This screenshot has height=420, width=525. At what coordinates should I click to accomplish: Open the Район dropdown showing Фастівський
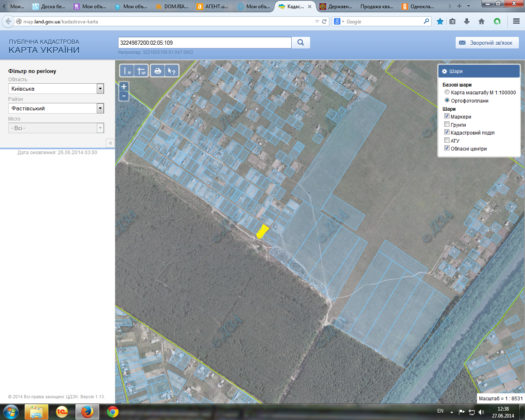pyautogui.click(x=100, y=108)
